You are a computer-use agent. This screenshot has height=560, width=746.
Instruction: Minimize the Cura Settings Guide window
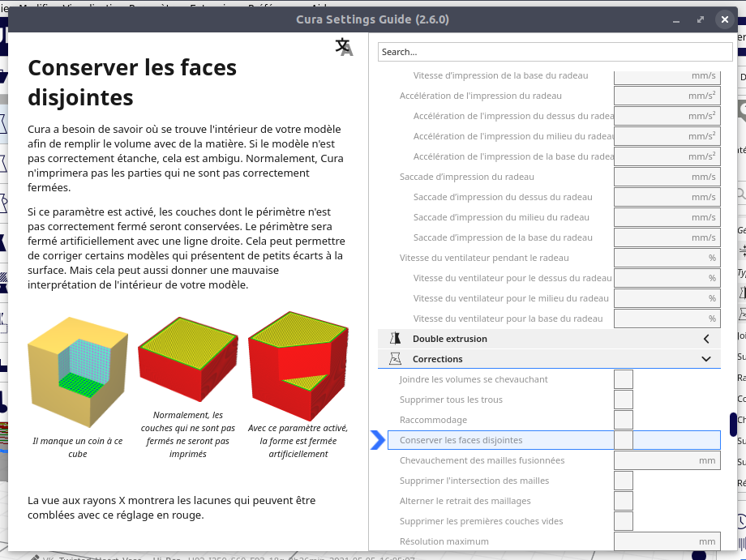676,19
